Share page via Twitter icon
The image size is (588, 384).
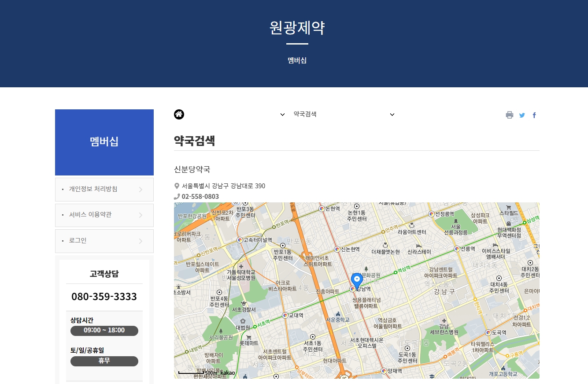click(522, 115)
